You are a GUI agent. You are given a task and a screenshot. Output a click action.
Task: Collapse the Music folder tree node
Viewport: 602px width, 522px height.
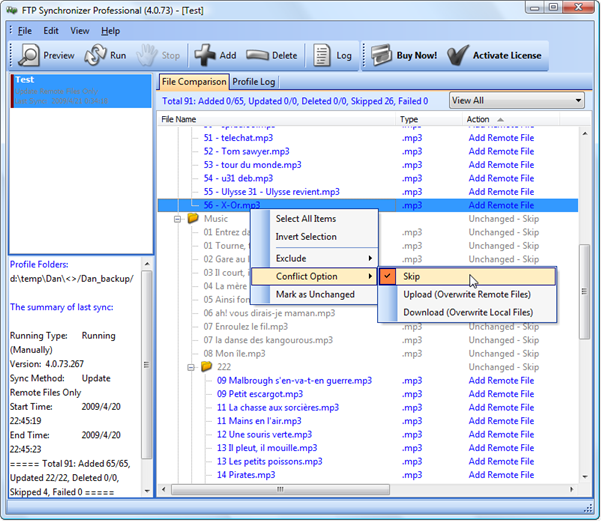(178, 218)
